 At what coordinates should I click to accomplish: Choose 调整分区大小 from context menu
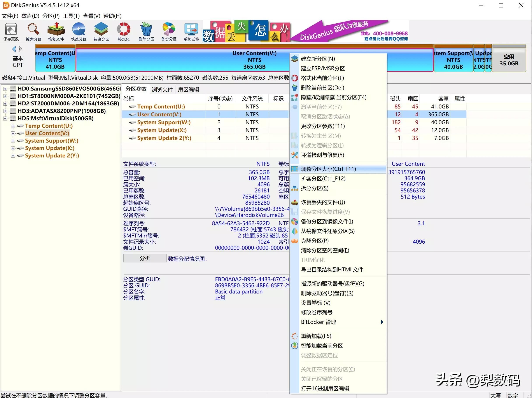pos(328,169)
